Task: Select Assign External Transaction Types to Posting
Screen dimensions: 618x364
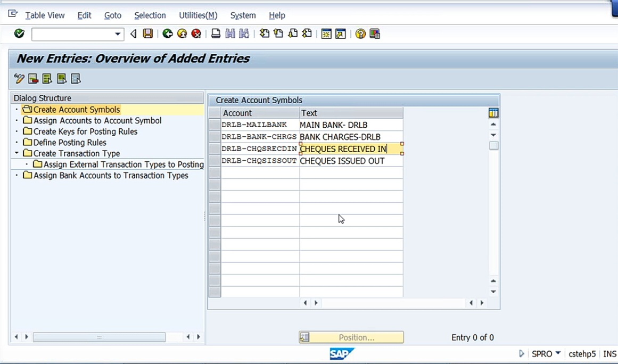Action: click(123, 164)
